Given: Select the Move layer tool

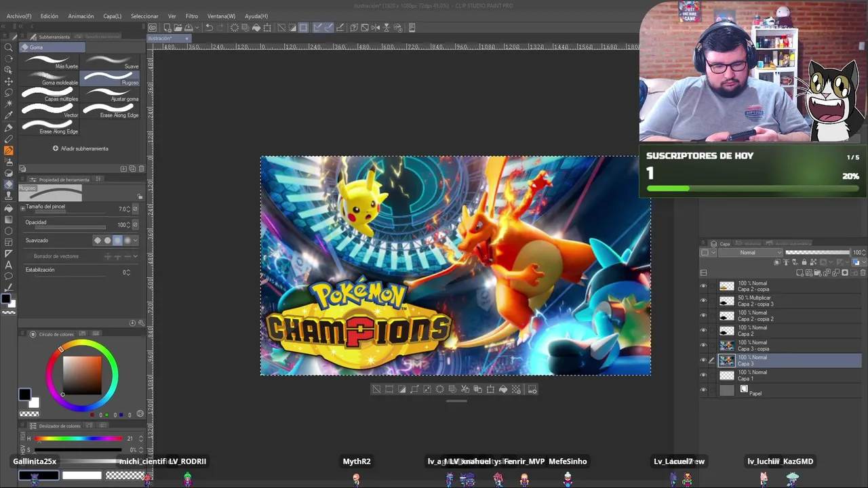Looking at the screenshot, I should [x=9, y=81].
